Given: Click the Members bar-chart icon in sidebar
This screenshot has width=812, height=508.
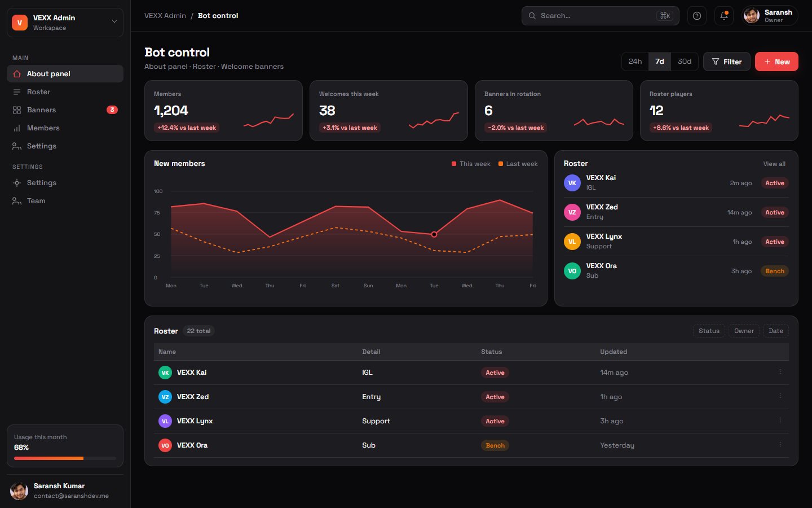Looking at the screenshot, I should 17,128.
